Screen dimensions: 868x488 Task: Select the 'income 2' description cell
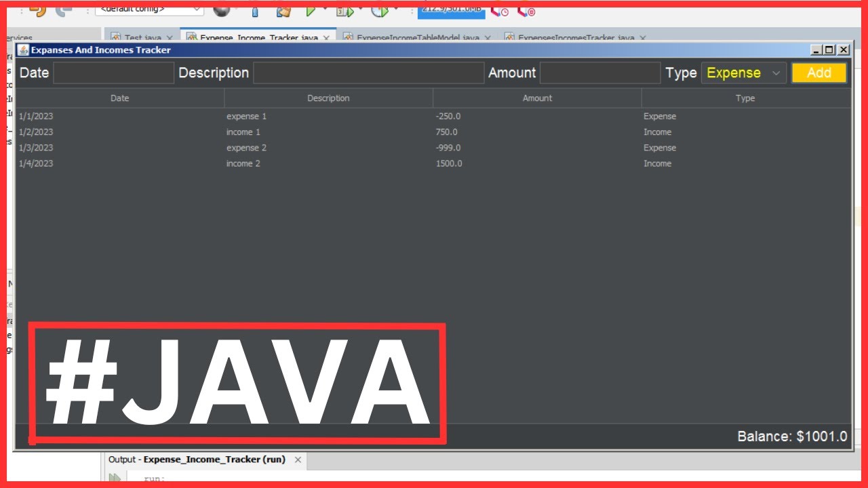tap(328, 163)
